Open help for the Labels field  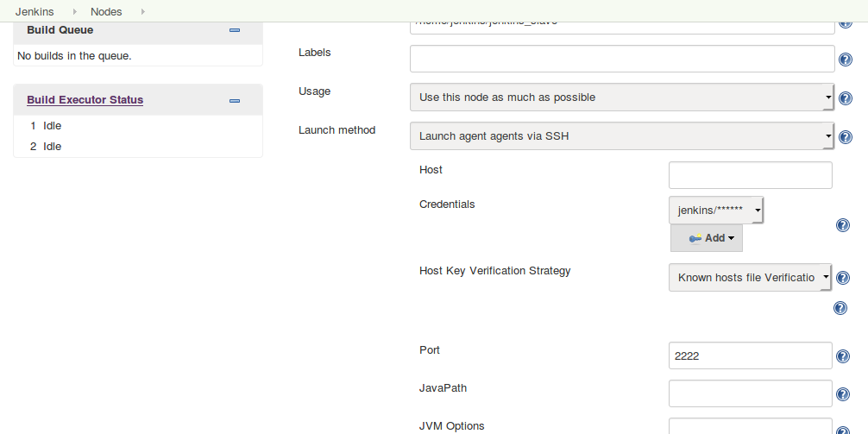(846, 60)
